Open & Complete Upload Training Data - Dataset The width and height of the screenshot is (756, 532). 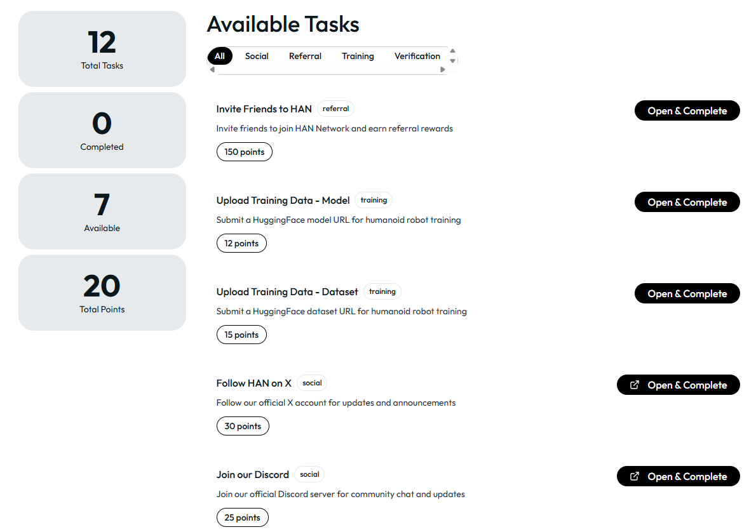[x=687, y=293]
